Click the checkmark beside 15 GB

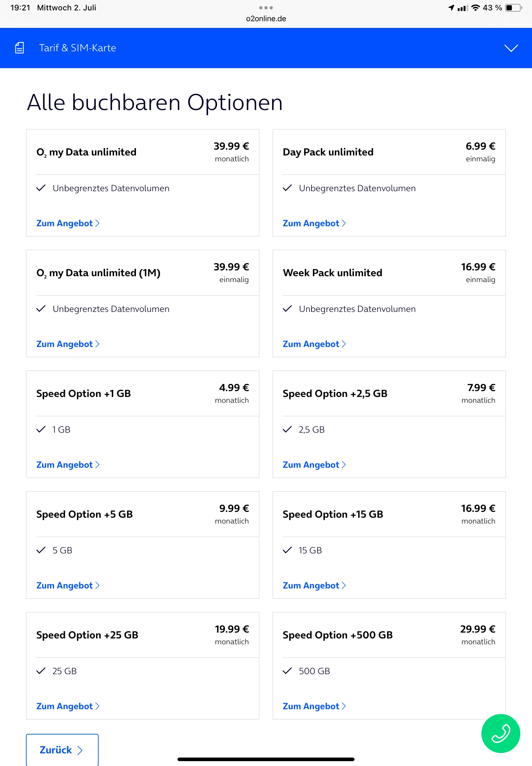point(287,550)
